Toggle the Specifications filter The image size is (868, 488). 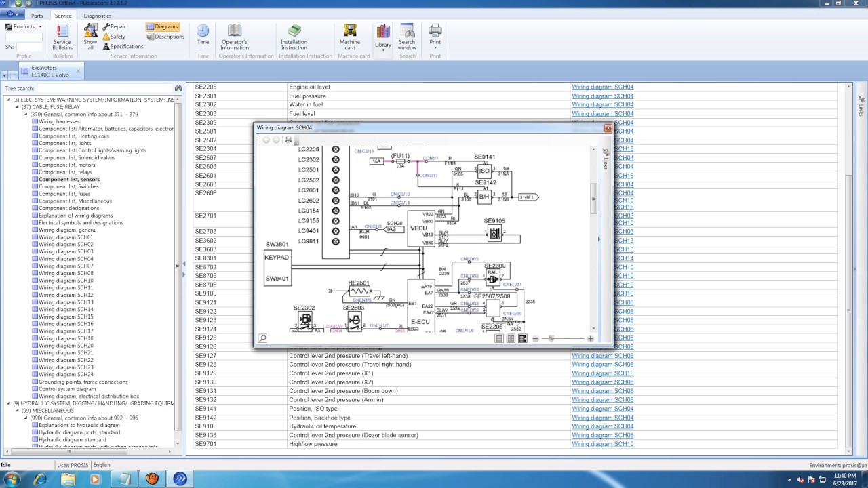coord(123,47)
